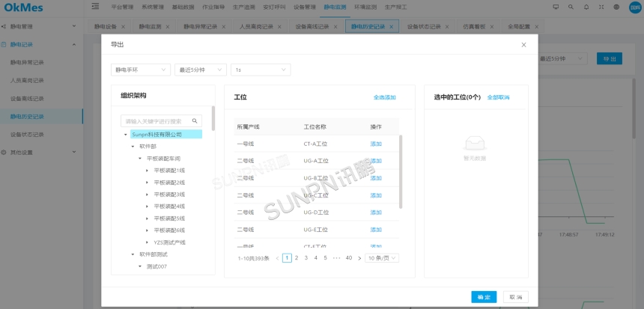Collapse the sidebar with the hamburger menu icon
The width and height of the screenshot is (644, 309).
coord(95,6)
